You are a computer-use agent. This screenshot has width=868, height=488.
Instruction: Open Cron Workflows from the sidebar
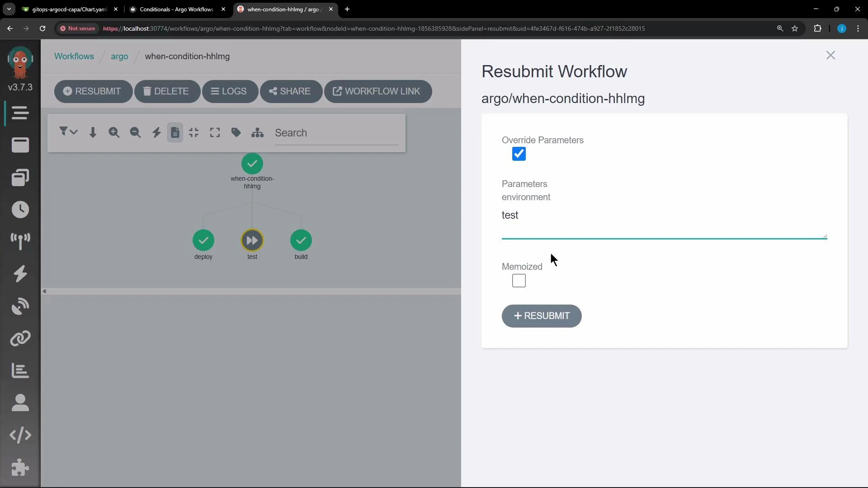20,209
